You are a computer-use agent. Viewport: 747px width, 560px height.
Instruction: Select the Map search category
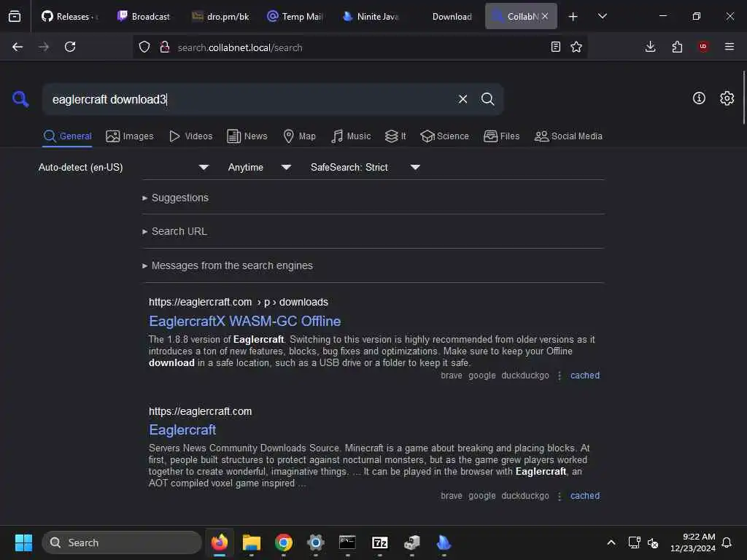299,136
